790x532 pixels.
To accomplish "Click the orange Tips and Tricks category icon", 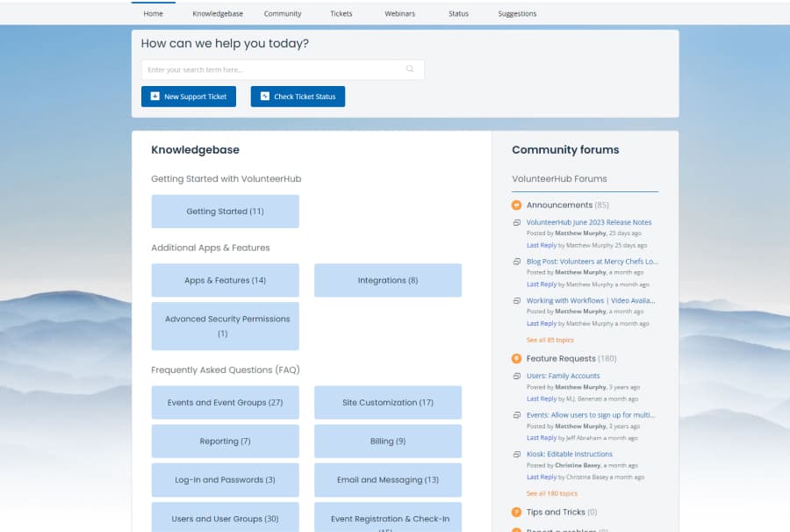I will [516, 512].
